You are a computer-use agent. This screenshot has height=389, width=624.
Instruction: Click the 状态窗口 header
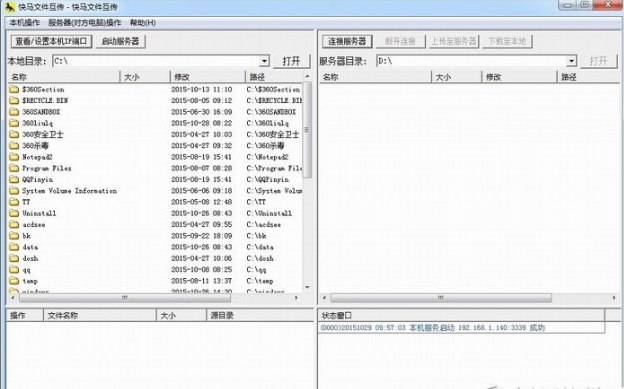pyautogui.click(x=462, y=315)
